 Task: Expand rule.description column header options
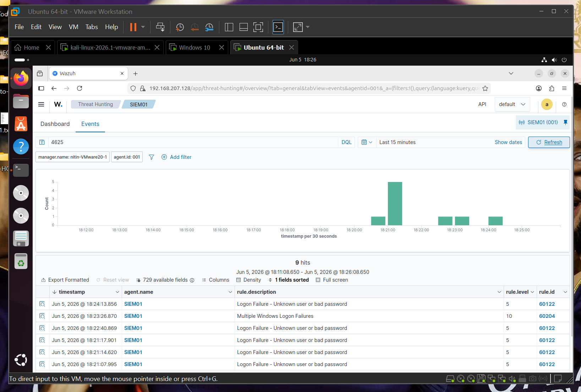[x=500, y=292]
